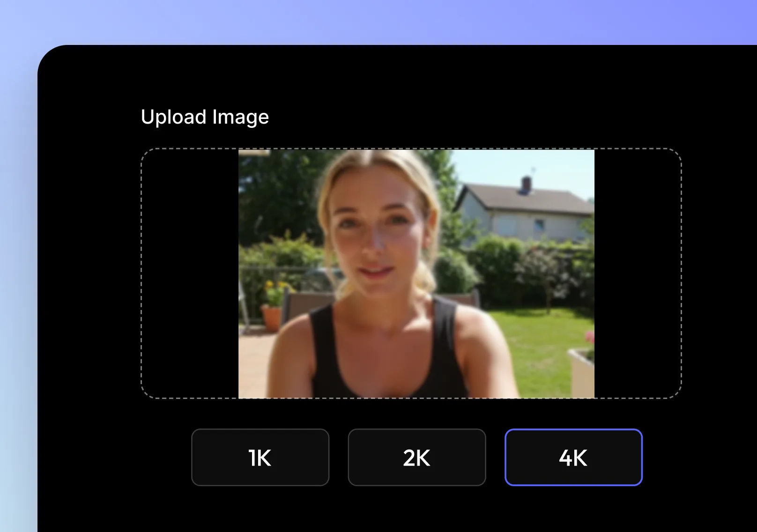
Task: Click the terracotta flower pot in photo
Action: click(x=272, y=318)
